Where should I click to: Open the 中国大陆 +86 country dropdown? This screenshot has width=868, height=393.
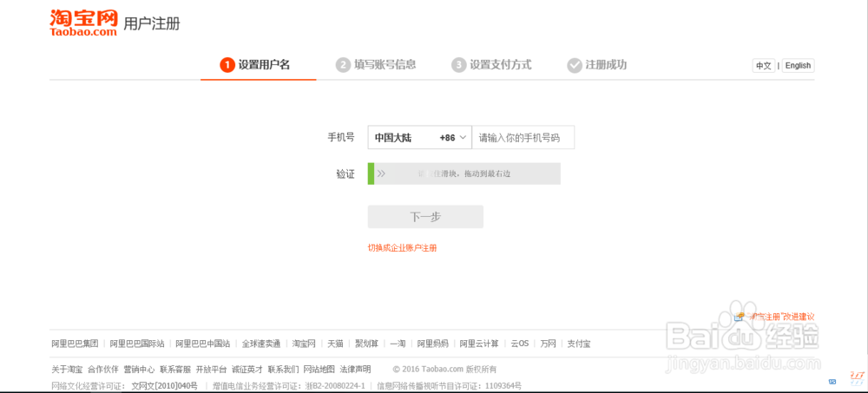click(419, 138)
